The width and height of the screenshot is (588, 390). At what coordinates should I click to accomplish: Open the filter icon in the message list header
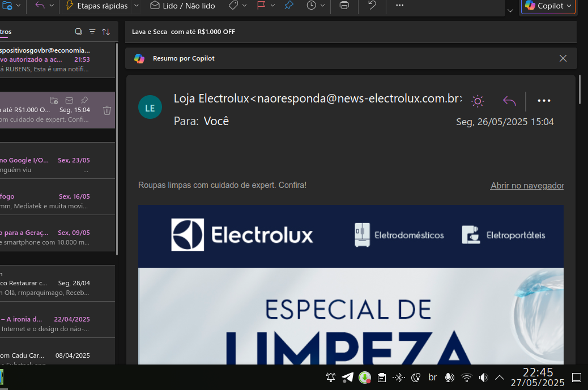click(92, 32)
